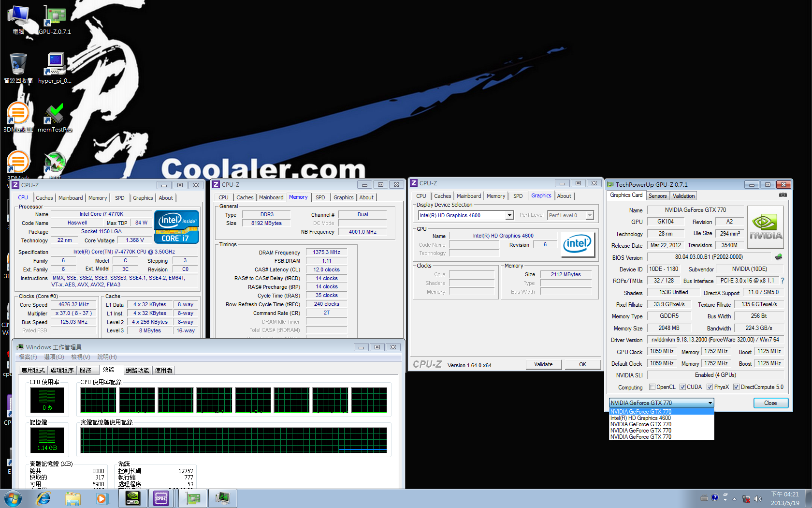Open the GPU-Z.0.7.1 desktop shortcut
The height and width of the screenshot is (508, 812).
click(55, 19)
